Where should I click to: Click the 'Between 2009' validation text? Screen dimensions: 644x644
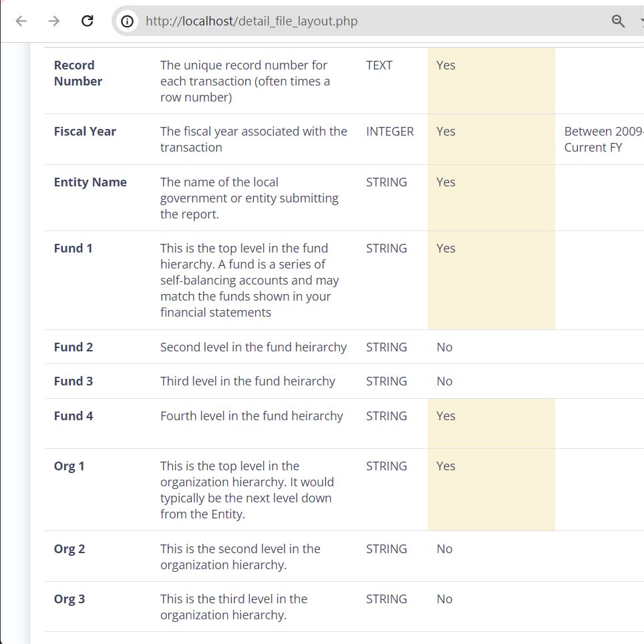coord(603,132)
